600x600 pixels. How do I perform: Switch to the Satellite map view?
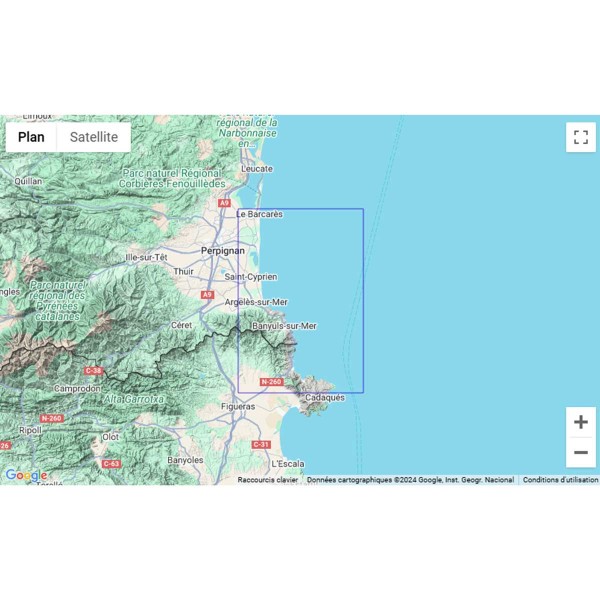(94, 137)
